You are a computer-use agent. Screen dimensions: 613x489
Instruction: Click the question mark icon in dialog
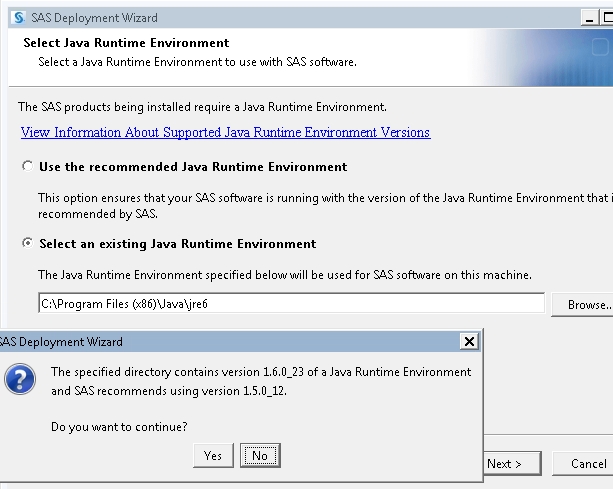tap(20, 379)
